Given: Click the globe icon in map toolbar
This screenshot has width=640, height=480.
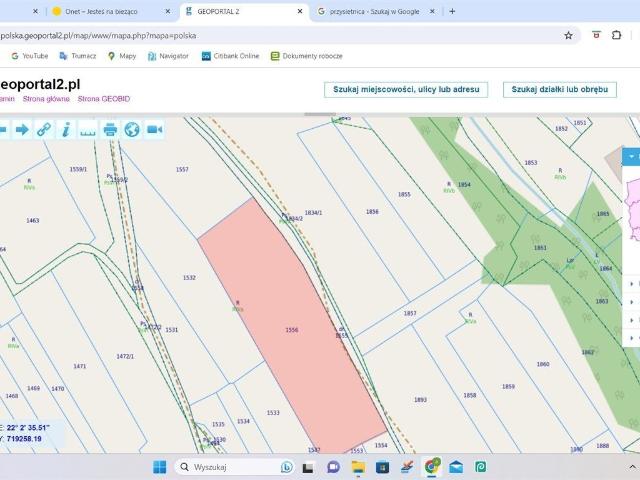Looking at the screenshot, I should (x=132, y=129).
